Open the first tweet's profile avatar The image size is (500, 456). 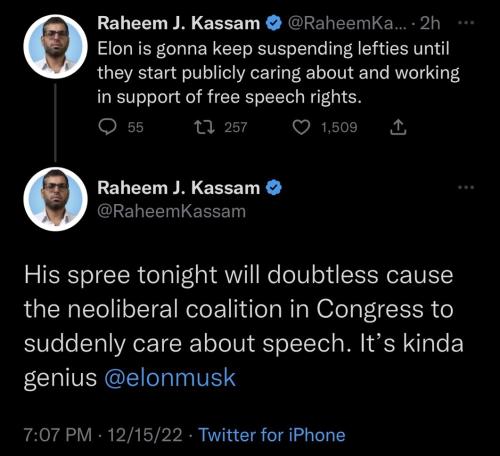(56, 46)
